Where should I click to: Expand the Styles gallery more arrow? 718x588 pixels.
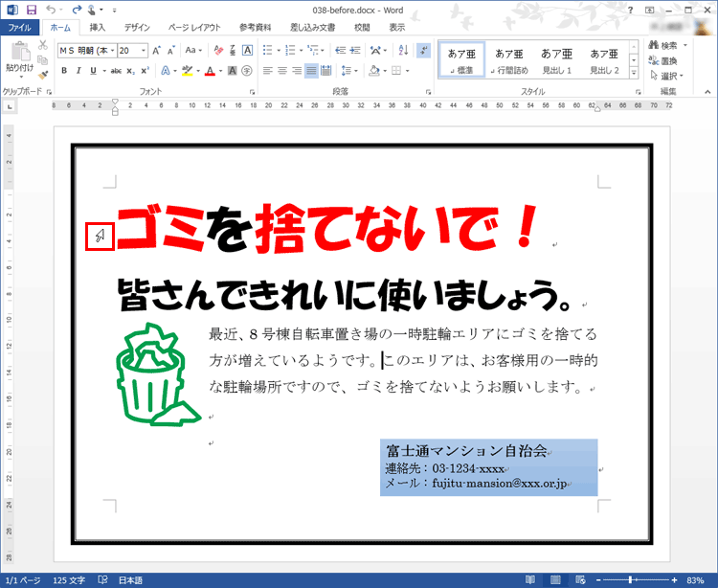(x=634, y=73)
